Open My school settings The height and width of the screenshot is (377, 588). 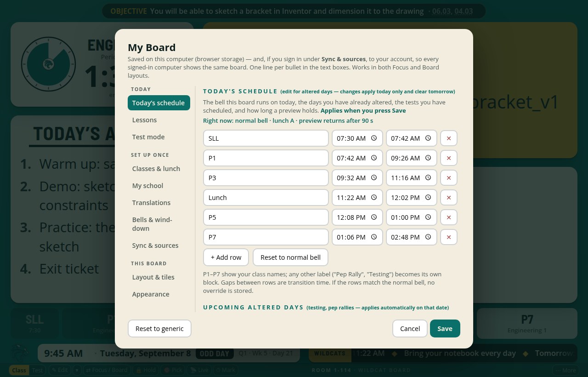pyautogui.click(x=159, y=185)
